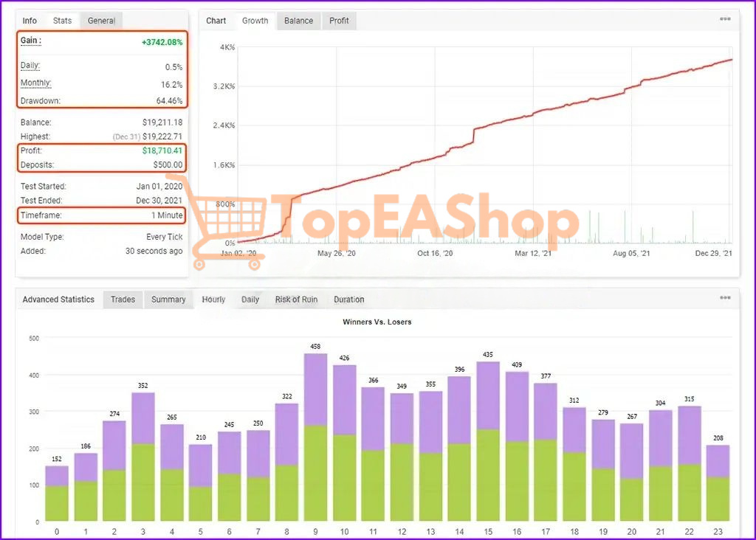Click the hour 9 bar labeled 458

316,435
